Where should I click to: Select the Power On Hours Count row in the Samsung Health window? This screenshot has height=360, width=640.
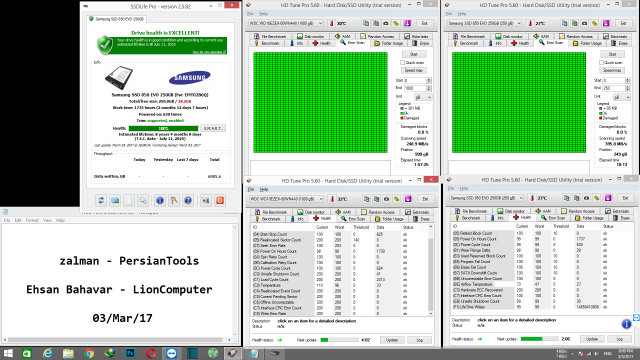click(540, 239)
